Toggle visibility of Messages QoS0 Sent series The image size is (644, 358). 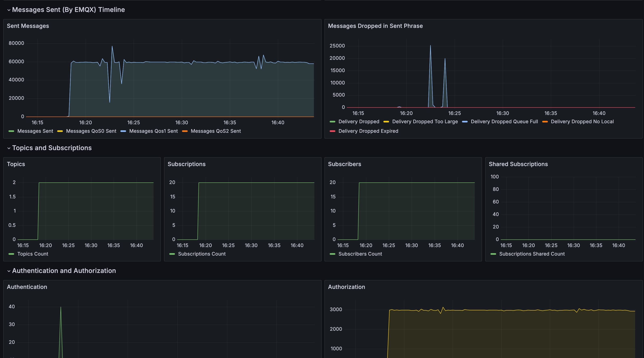pos(91,131)
